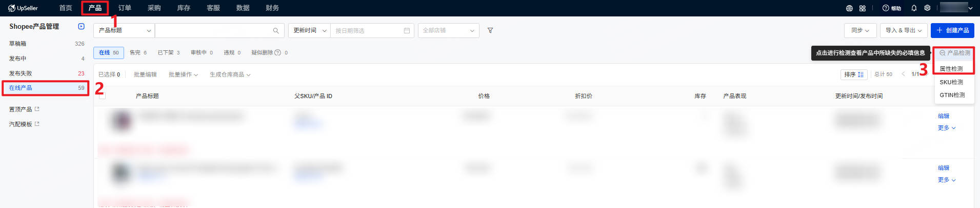Open the 订单 menu in top bar
This screenshot has width=980, height=208.
(x=125, y=8)
